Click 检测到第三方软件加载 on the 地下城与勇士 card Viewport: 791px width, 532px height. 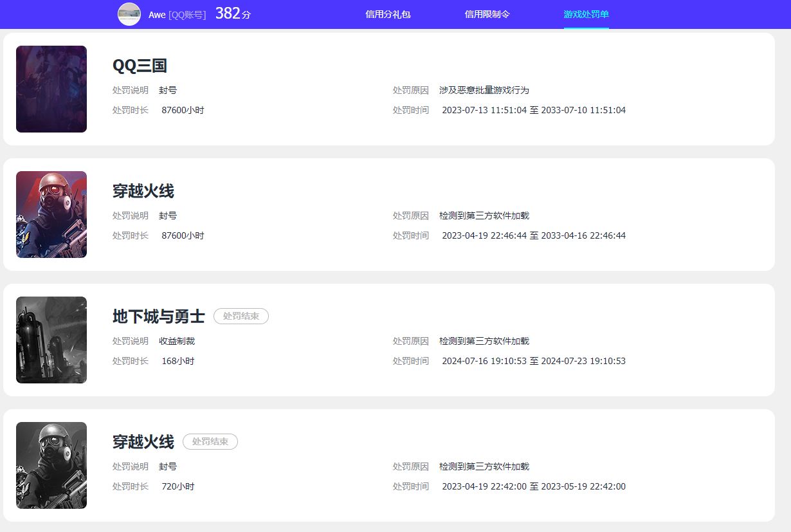(484, 341)
